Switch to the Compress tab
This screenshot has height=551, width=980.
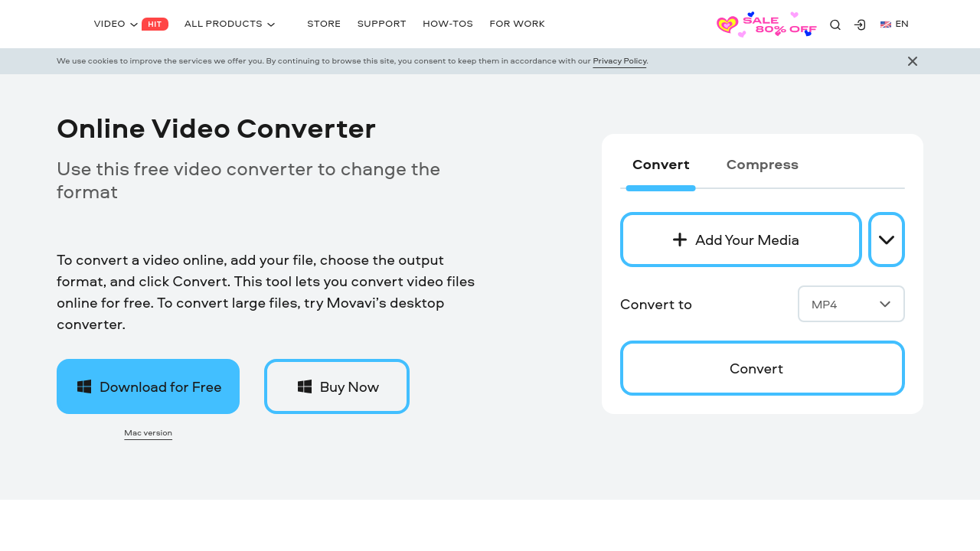(762, 165)
